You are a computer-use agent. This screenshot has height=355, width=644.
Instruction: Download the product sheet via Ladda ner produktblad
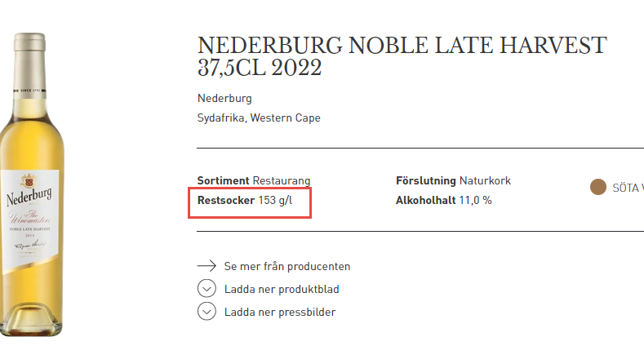(282, 289)
